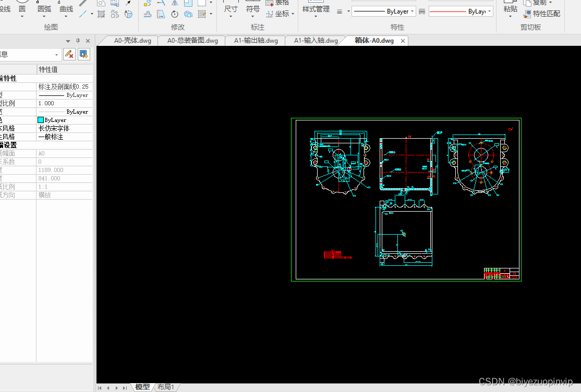Image resolution: width=581 pixels, height=392 pixels.
Task: Click the 粘贴 paste button
Action: [510, 8]
